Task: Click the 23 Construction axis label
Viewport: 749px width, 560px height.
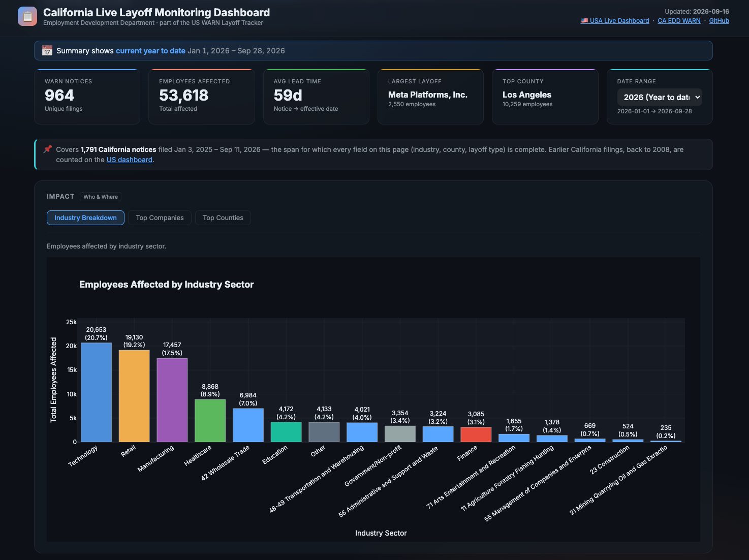Action: (x=609, y=460)
